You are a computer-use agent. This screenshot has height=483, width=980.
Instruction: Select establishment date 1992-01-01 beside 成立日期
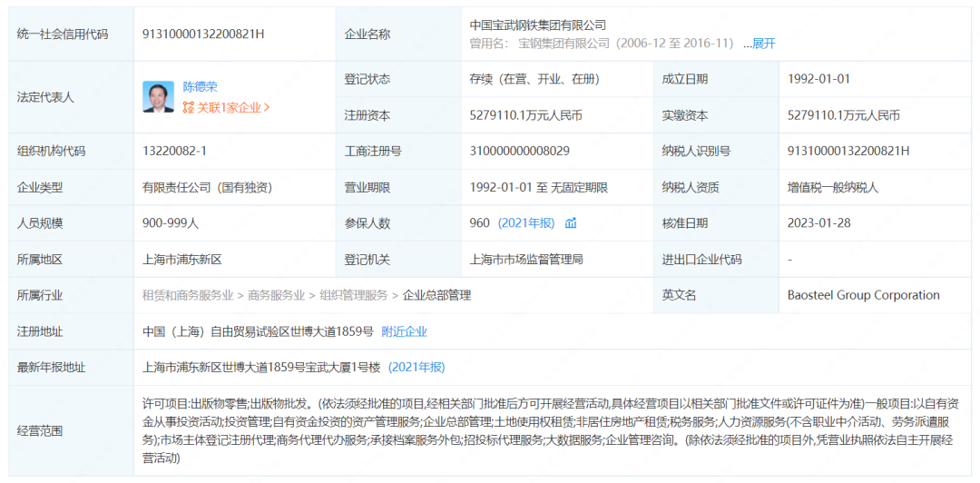tap(818, 80)
